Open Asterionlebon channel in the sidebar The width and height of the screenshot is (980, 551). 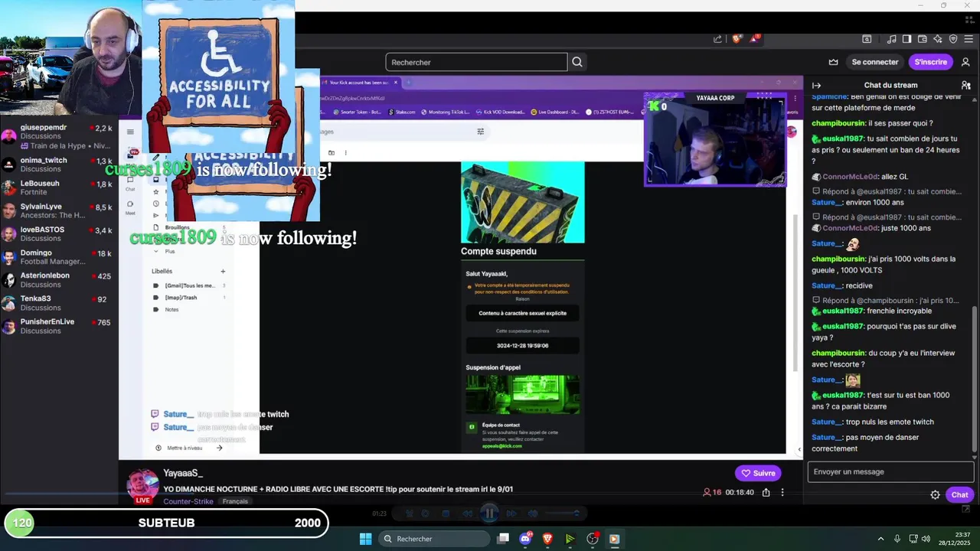click(x=59, y=280)
